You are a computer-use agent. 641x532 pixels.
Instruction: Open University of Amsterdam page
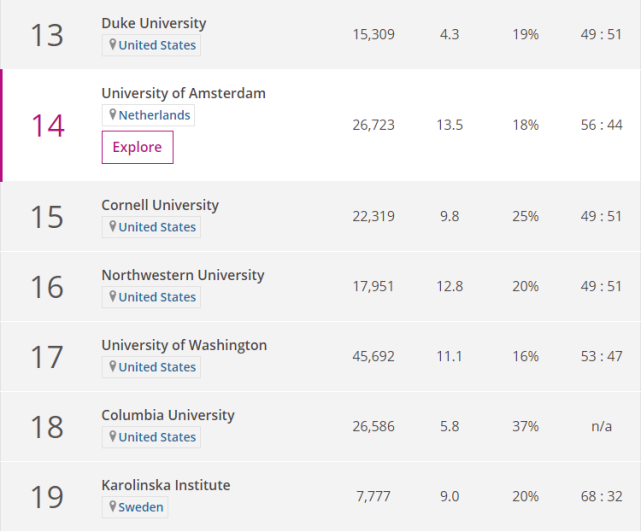183,93
